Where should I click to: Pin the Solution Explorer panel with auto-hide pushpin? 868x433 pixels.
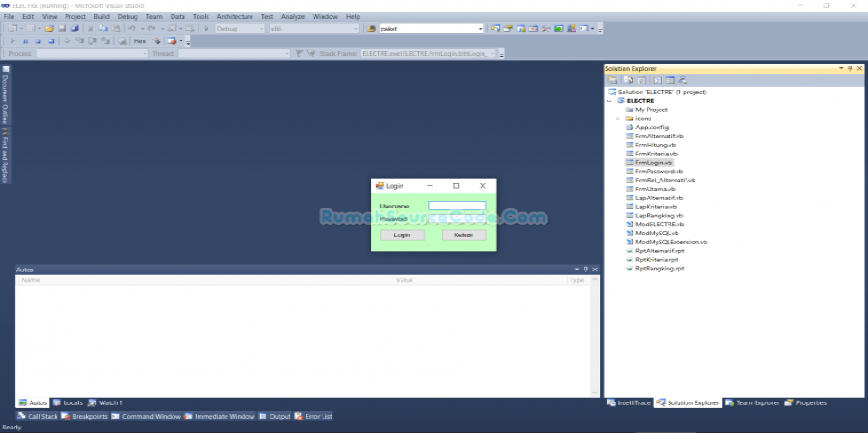pyautogui.click(x=850, y=68)
